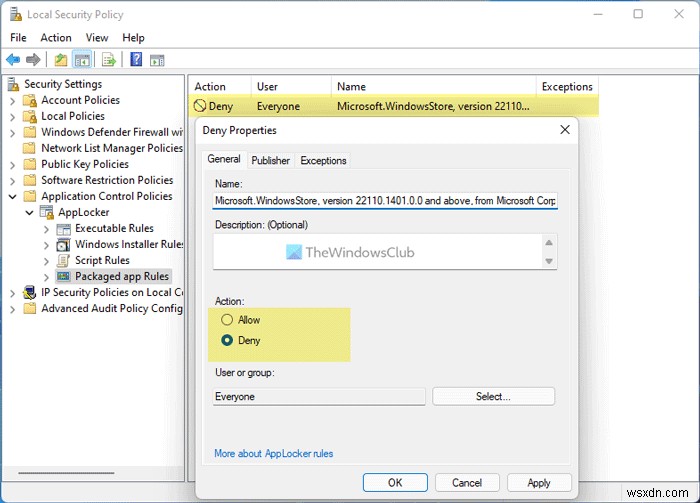Click into the rule Name field
700x503 pixels.
pos(385,201)
